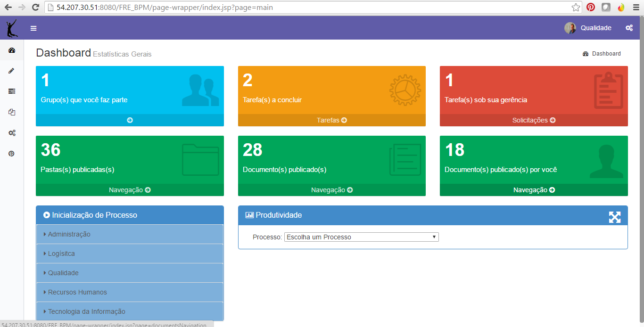This screenshot has height=327, width=644.
Task: Click the arrow footer of the groups card
Action: (x=130, y=120)
